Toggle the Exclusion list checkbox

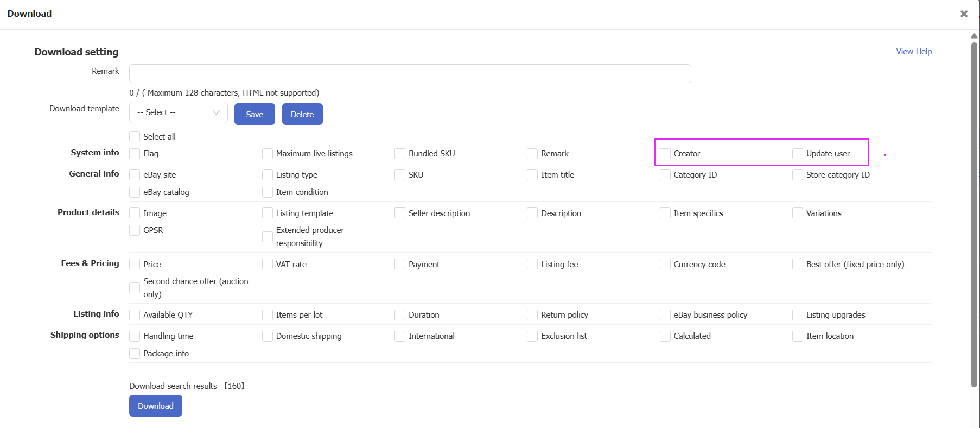point(532,336)
